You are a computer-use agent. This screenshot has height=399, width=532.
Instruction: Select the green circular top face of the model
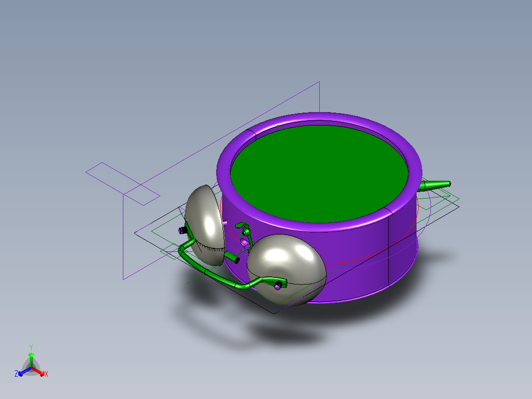319,173
